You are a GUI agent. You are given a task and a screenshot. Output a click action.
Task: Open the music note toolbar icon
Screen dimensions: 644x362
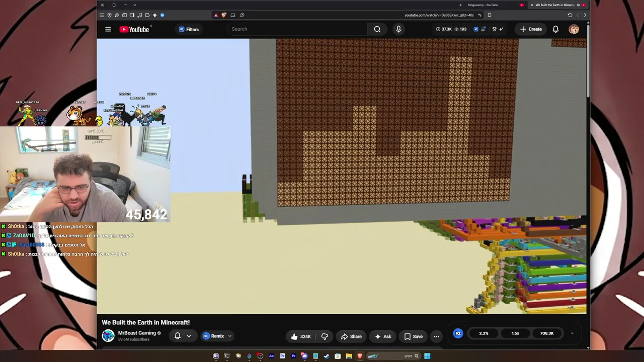(139, 15)
